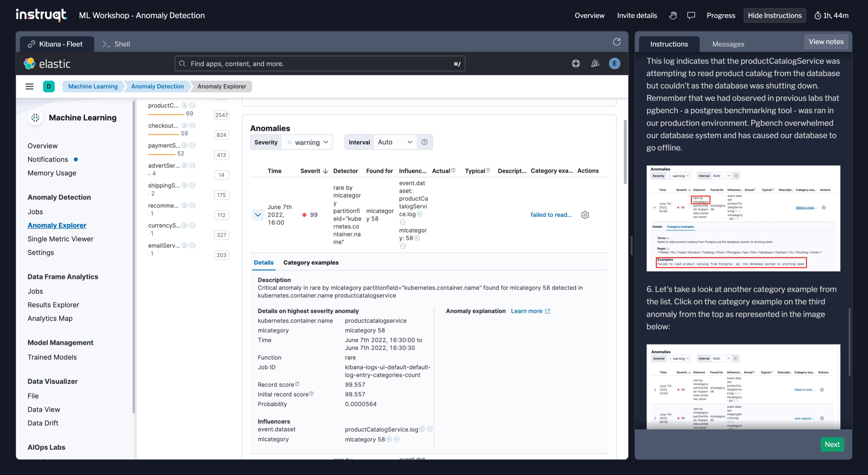This screenshot has width=868, height=475.
Task: Click Hide Instructions button
Action: [775, 16]
